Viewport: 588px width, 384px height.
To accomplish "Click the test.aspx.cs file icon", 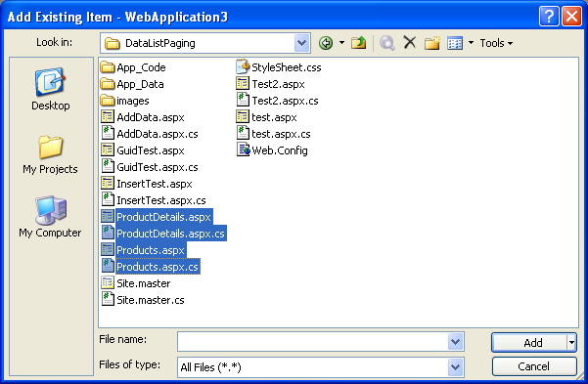I will coord(243,133).
